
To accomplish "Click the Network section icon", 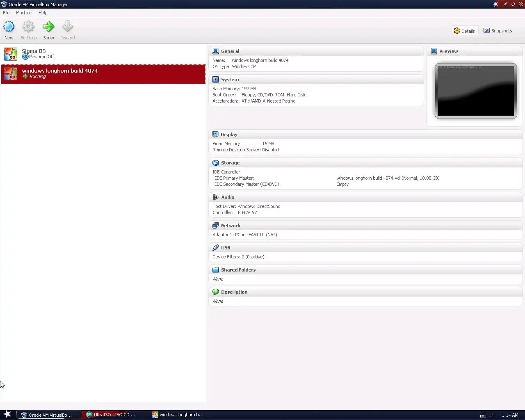I will 215,226.
